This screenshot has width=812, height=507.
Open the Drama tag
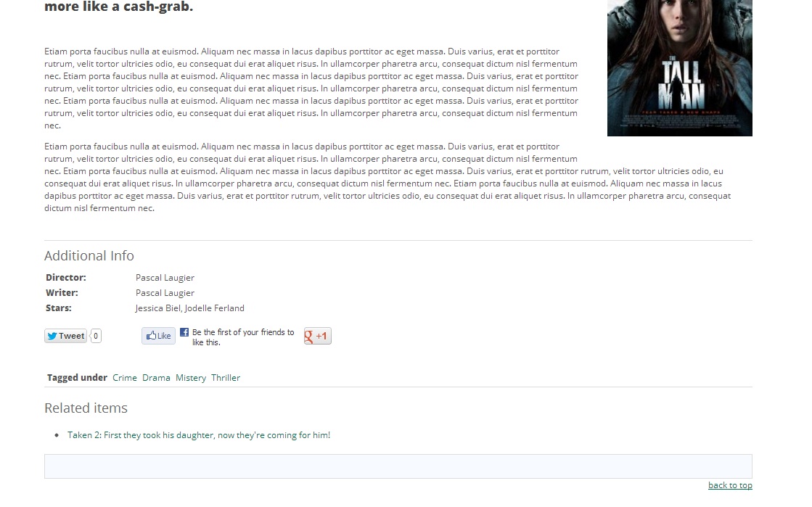pos(157,378)
